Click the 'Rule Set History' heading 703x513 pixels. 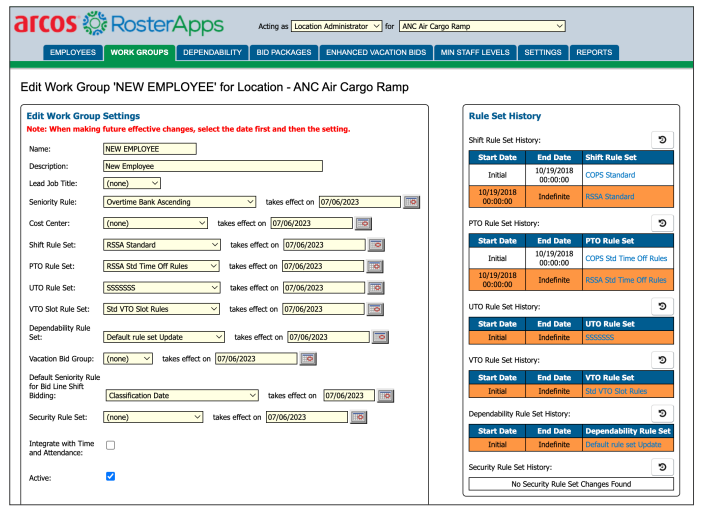pos(505,116)
